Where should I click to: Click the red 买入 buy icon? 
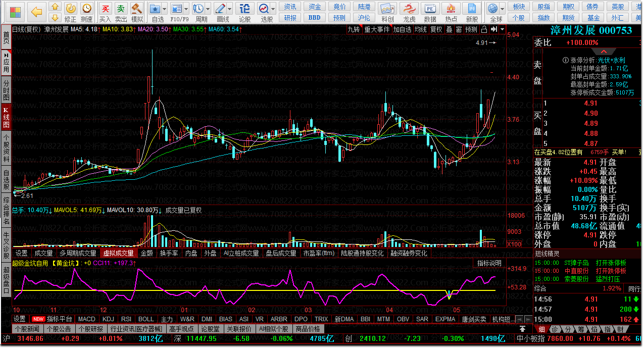[x=105, y=12]
